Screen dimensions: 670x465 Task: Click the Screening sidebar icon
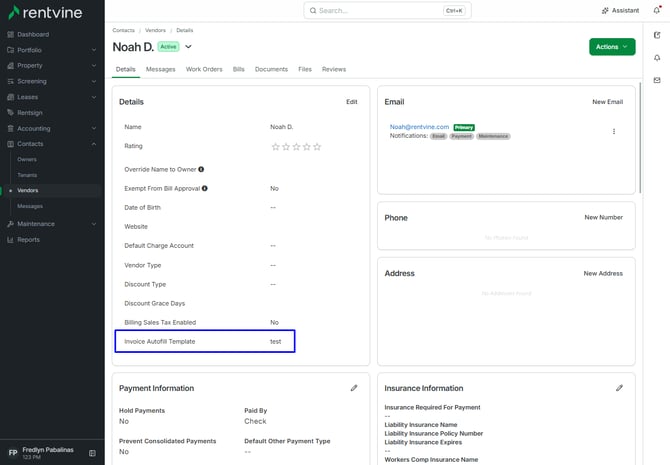click(11, 81)
